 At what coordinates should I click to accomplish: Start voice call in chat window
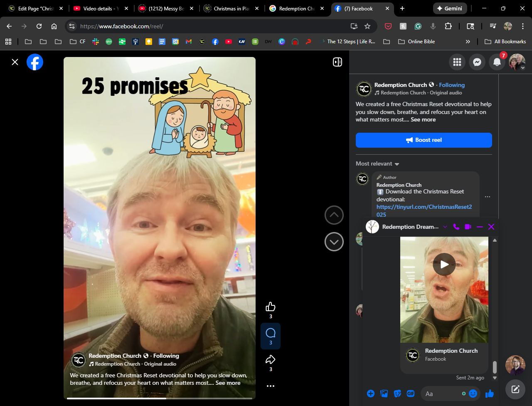[x=456, y=227]
